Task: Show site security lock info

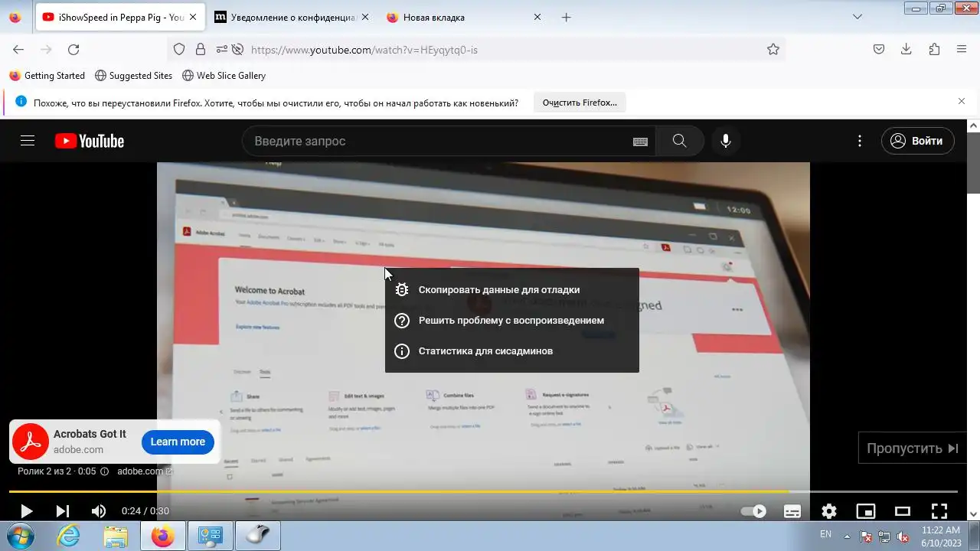Action: (x=201, y=49)
